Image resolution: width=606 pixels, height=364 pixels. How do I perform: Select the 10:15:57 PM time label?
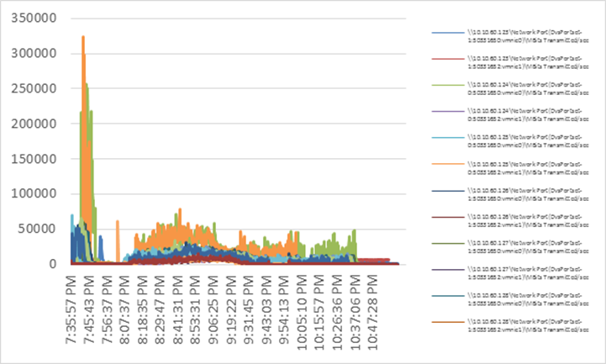click(x=320, y=313)
